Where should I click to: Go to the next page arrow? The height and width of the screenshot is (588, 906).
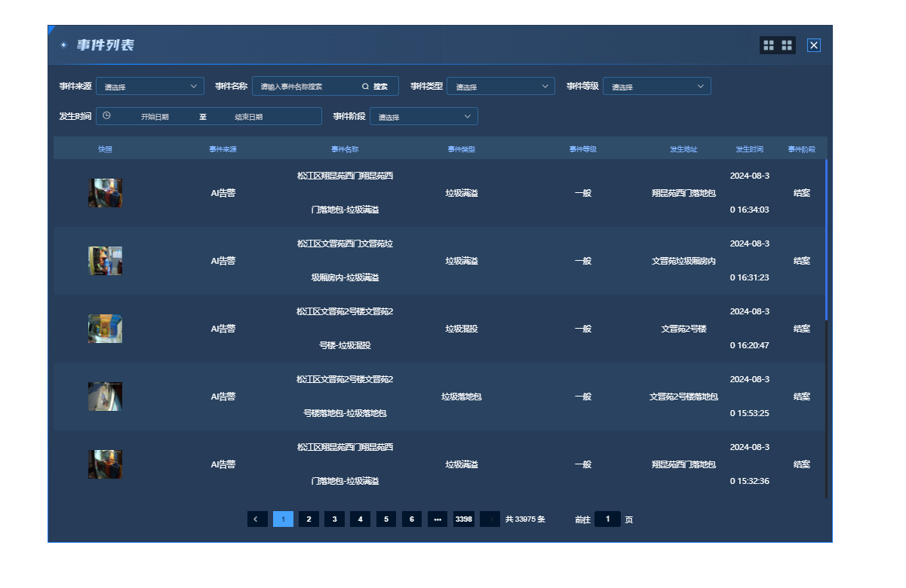490,519
